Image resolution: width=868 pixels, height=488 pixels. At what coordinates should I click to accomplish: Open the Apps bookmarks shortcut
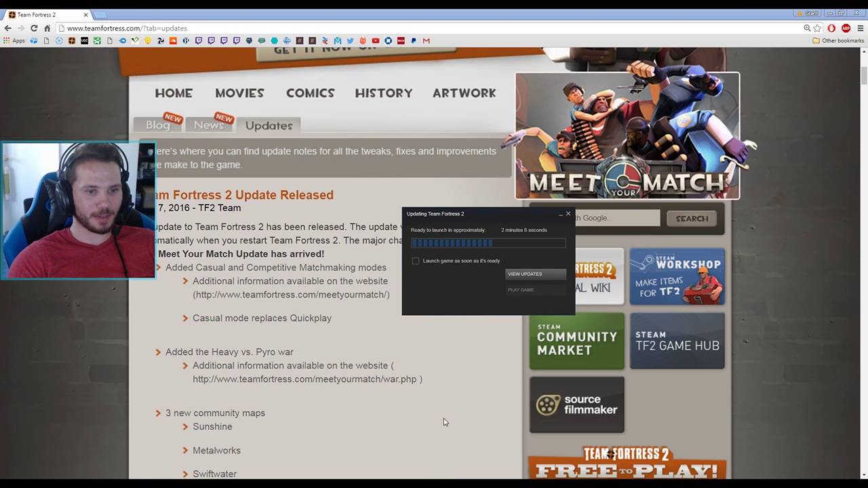[x=14, y=41]
